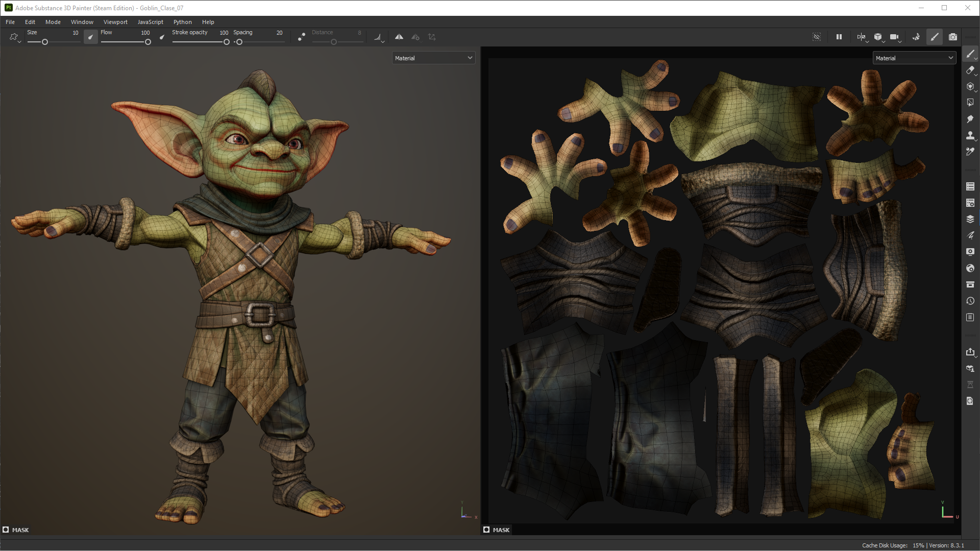Switch to camera rendering (Iray) mode
The height and width of the screenshot is (551, 980).
click(952, 37)
